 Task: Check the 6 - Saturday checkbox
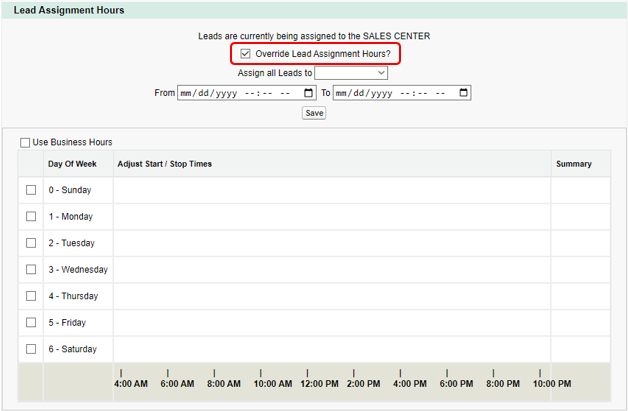pos(31,349)
